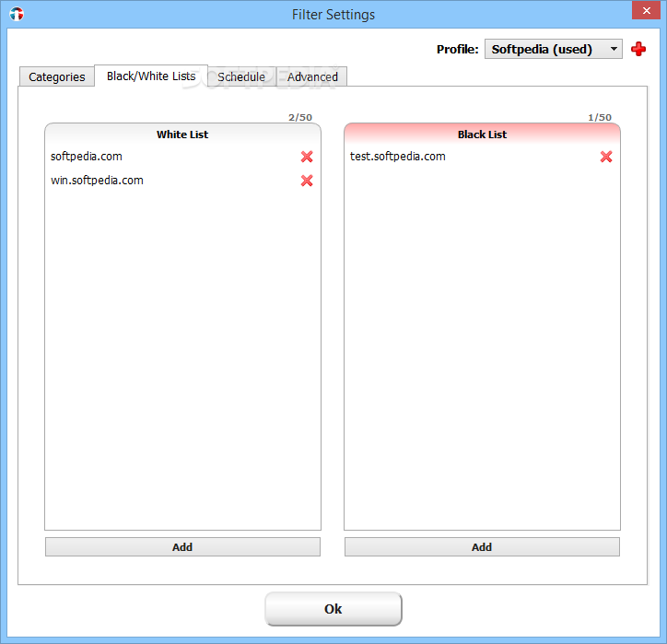Image resolution: width=667 pixels, height=644 pixels.
Task: Click the Profile: label
Action: (x=458, y=50)
